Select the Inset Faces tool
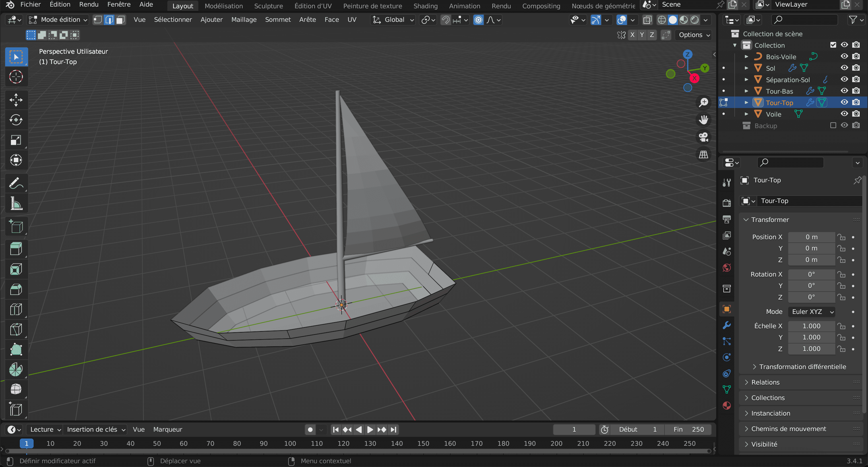This screenshot has height=467, width=868. click(16, 269)
